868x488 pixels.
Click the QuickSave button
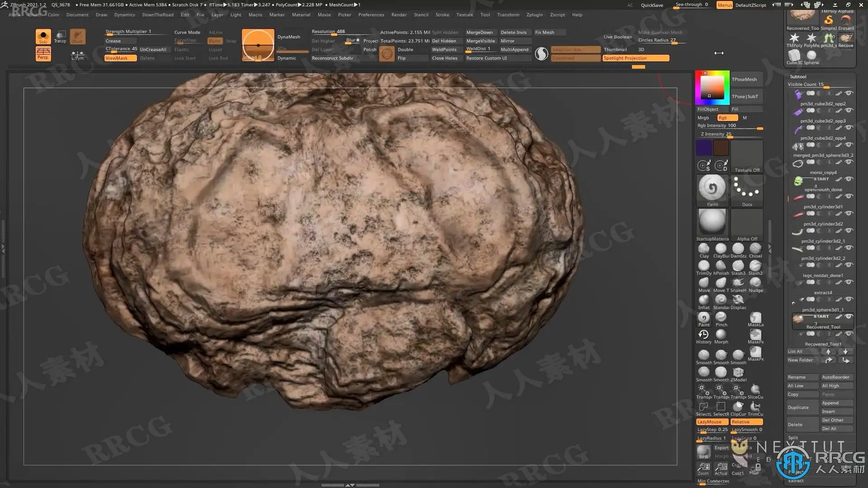pos(652,5)
